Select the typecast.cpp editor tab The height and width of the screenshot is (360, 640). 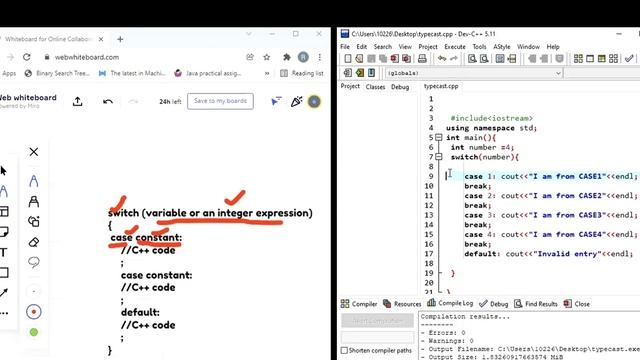(x=441, y=87)
